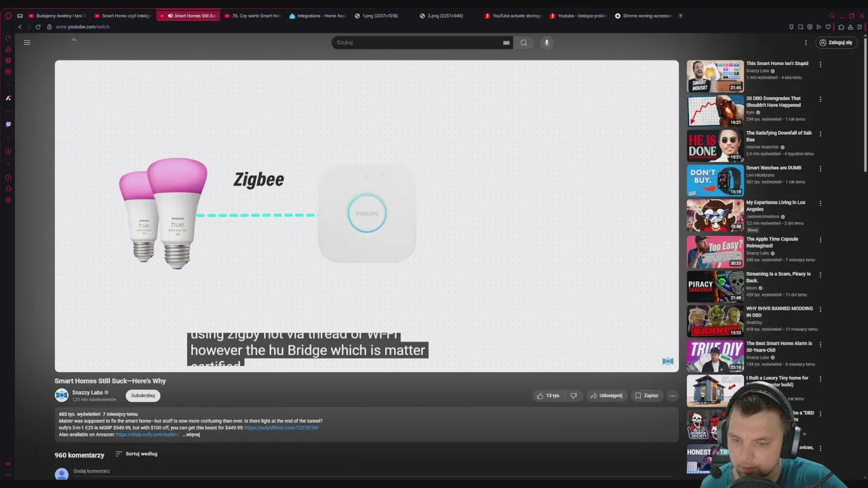The image size is (868, 488).
Task: Like the video with thumbs-up 13 tys.
Action: [548, 396]
